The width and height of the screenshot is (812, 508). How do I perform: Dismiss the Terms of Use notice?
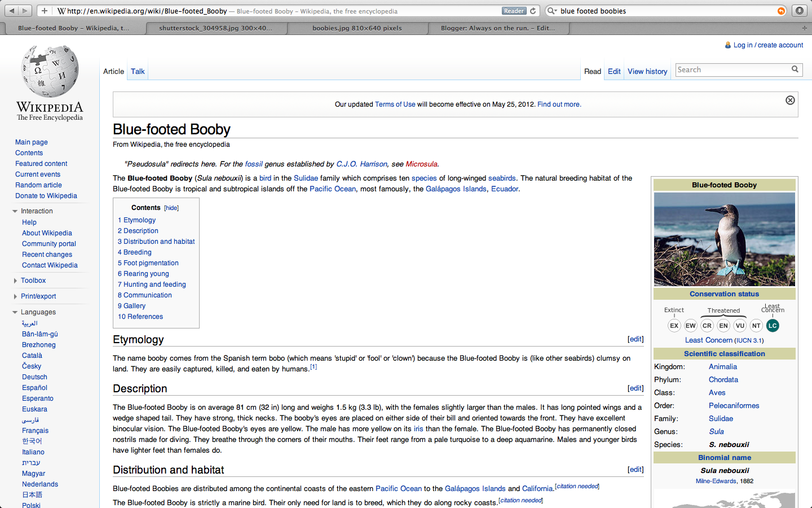point(790,100)
